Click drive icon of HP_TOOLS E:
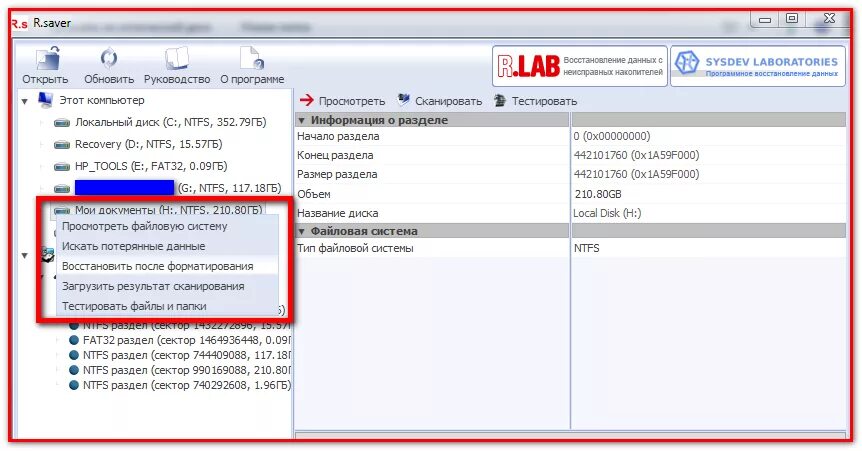The image size is (862, 451). (x=62, y=167)
